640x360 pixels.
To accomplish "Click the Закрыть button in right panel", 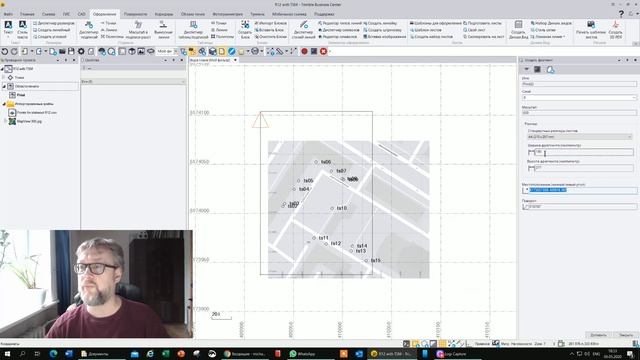I will tap(626, 335).
